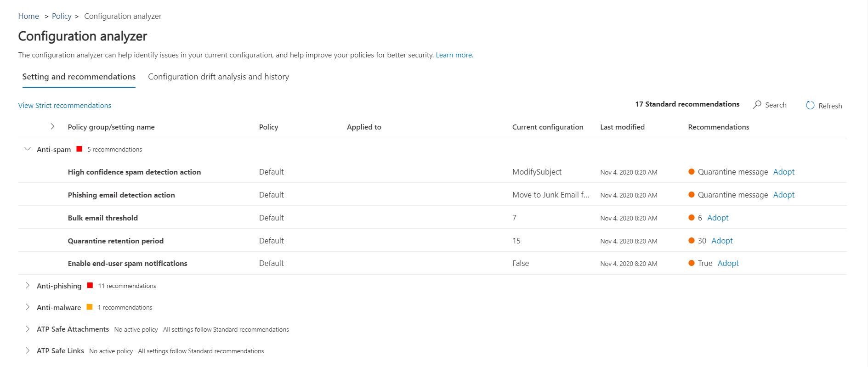Click the Applied to column header

click(x=364, y=127)
